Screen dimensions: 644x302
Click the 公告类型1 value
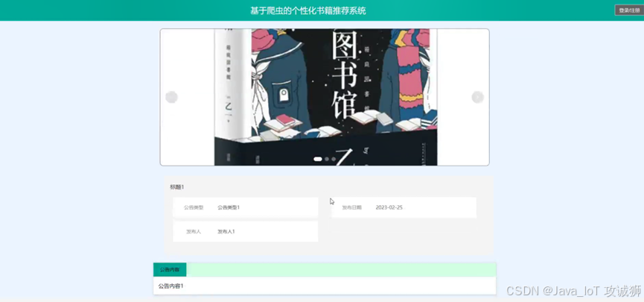pyautogui.click(x=229, y=208)
